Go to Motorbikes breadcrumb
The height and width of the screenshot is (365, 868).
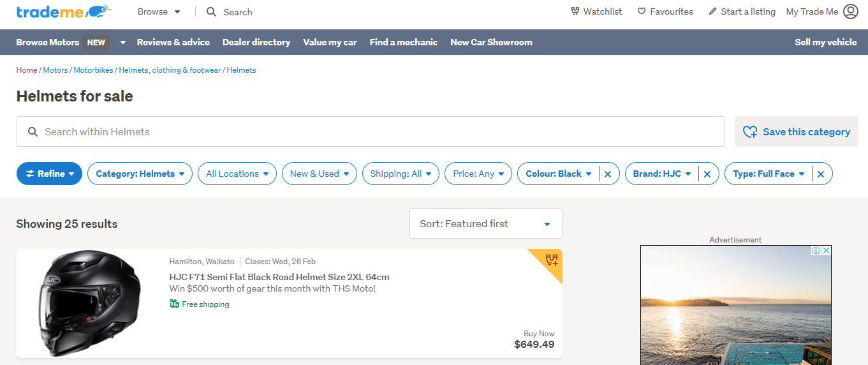point(93,70)
